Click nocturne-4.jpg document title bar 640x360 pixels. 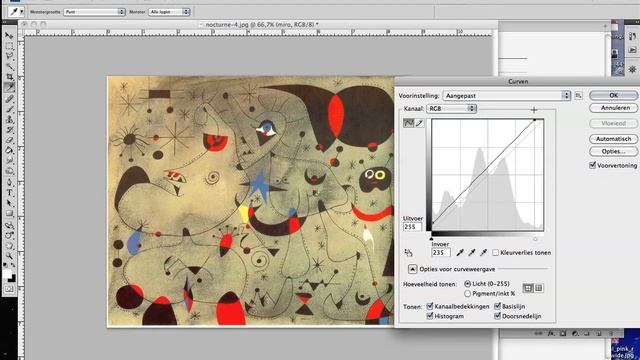261,24
